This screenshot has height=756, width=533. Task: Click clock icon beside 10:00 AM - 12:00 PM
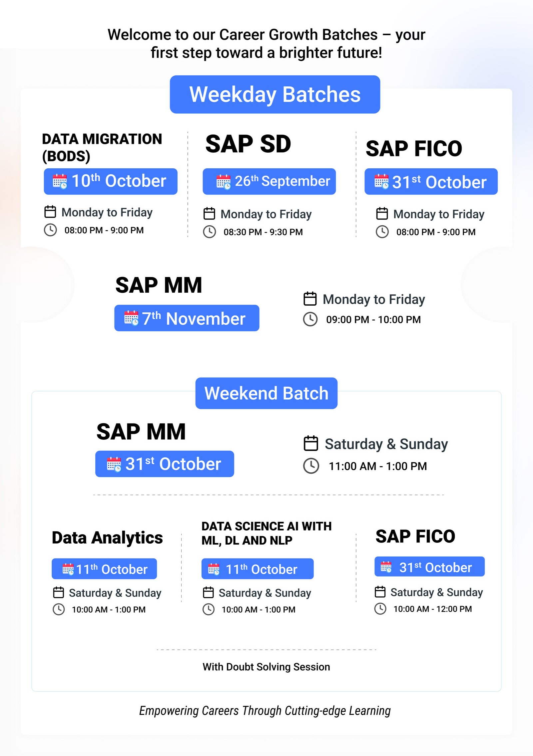click(x=380, y=609)
